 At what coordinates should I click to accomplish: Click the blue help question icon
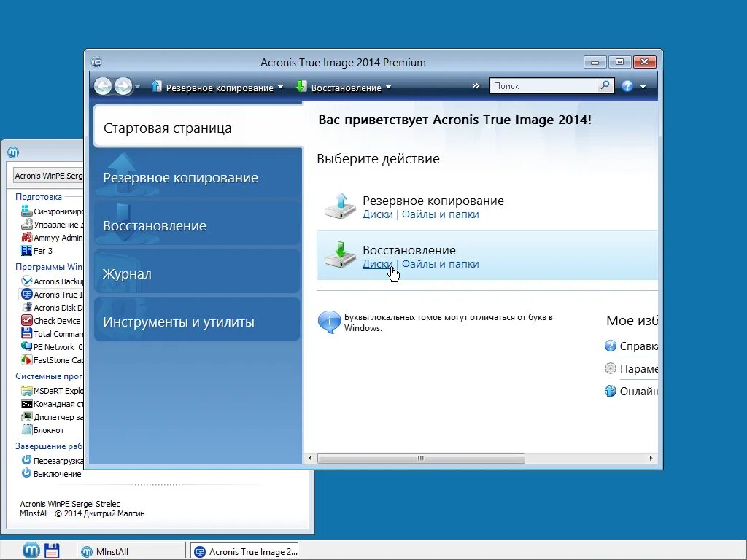627,86
